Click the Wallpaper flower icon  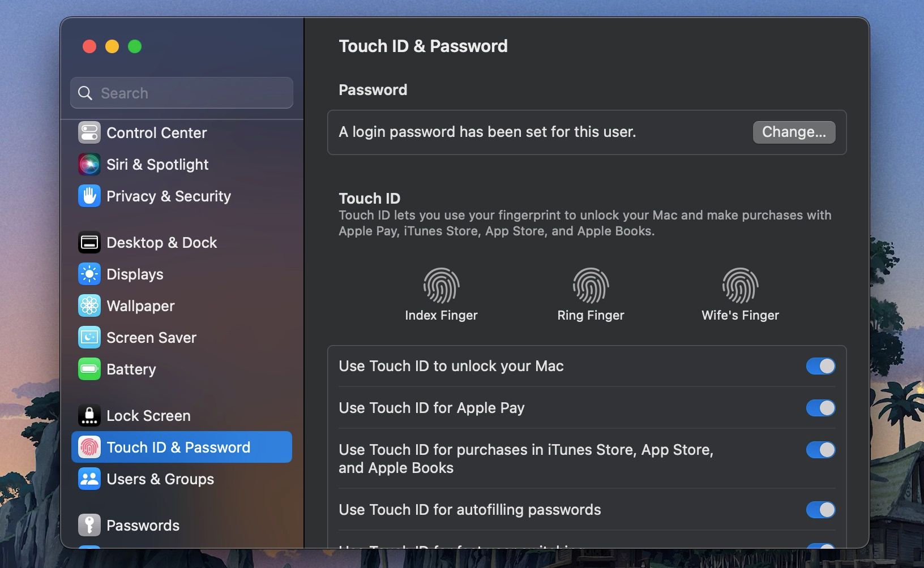tap(89, 305)
